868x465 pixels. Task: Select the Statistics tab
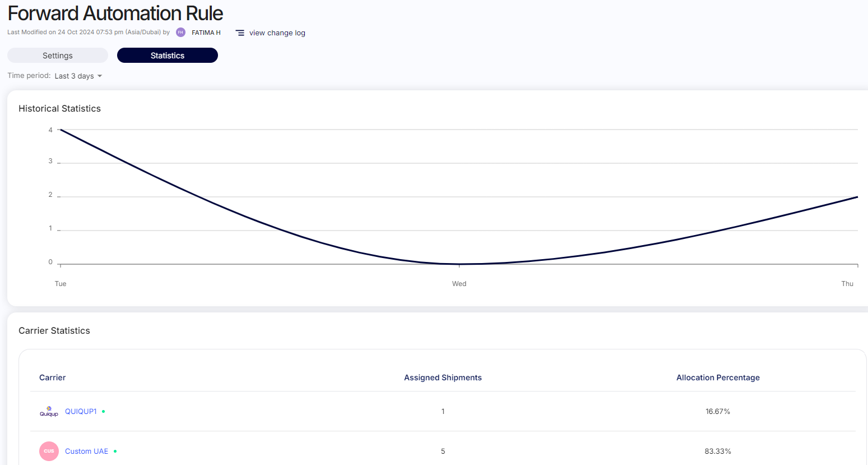point(167,56)
